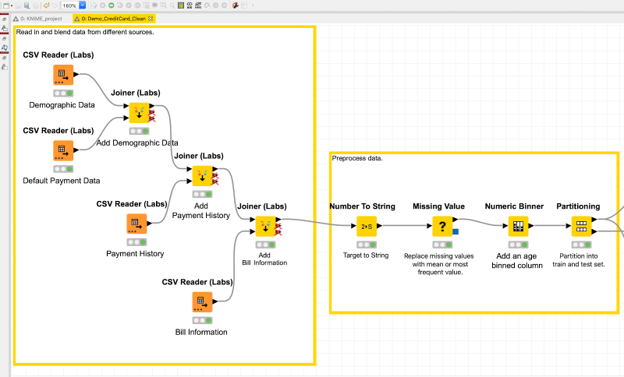
Task: Click the 'Target to String' label
Action: tap(366, 255)
